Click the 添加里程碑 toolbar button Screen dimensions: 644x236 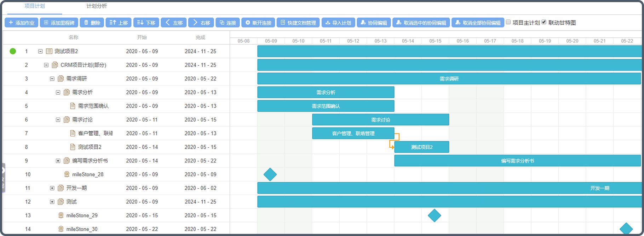point(59,23)
